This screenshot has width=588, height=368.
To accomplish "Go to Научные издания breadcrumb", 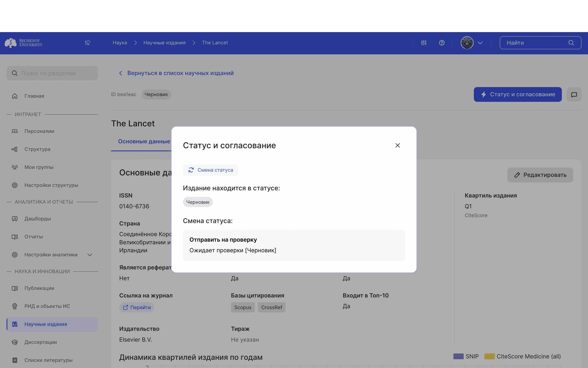I will point(165,43).
